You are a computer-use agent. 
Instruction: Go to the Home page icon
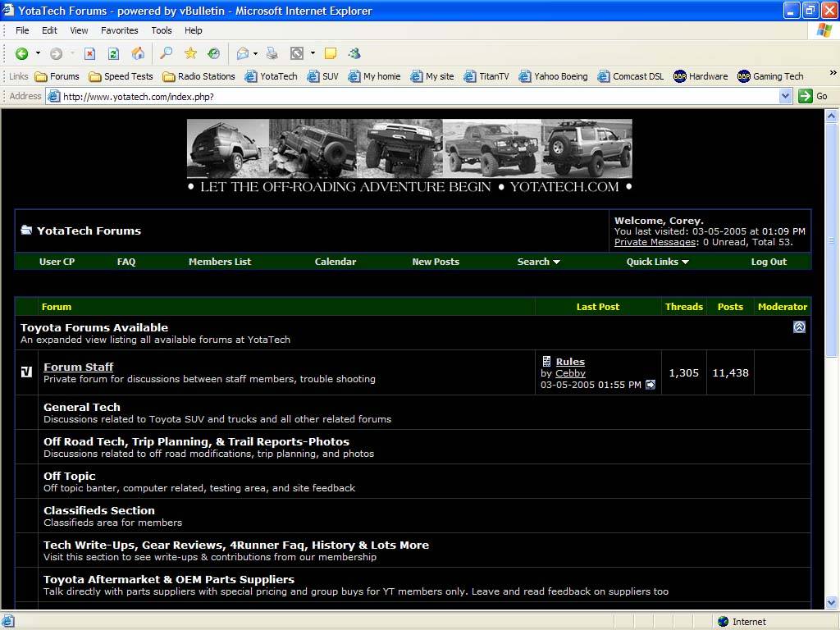coord(138,53)
